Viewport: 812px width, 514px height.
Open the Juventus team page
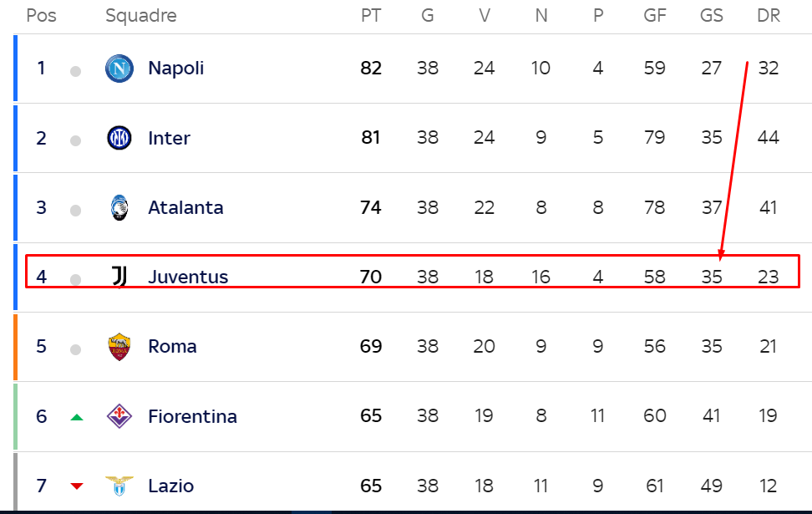[188, 277]
